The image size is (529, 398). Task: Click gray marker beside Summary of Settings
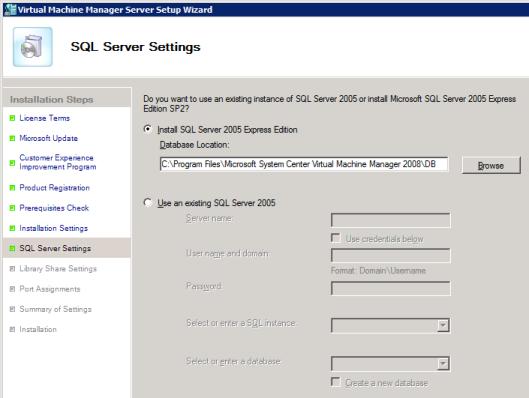[x=12, y=309]
